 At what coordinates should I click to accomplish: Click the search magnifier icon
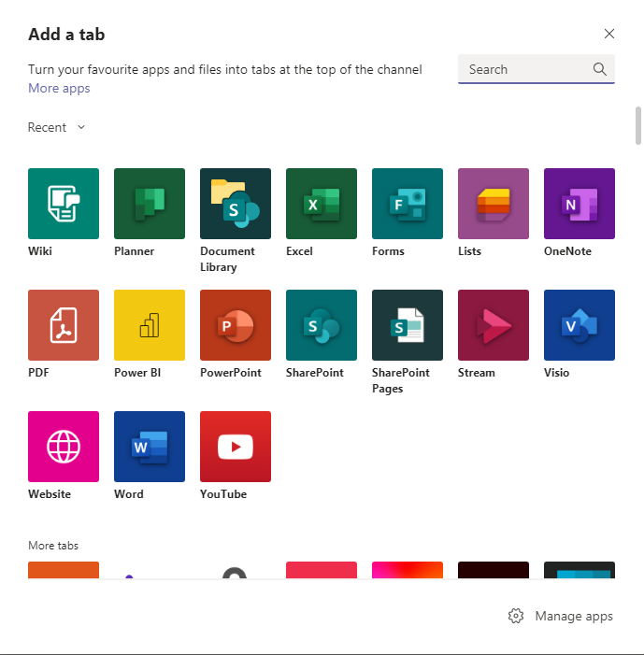[x=600, y=69]
